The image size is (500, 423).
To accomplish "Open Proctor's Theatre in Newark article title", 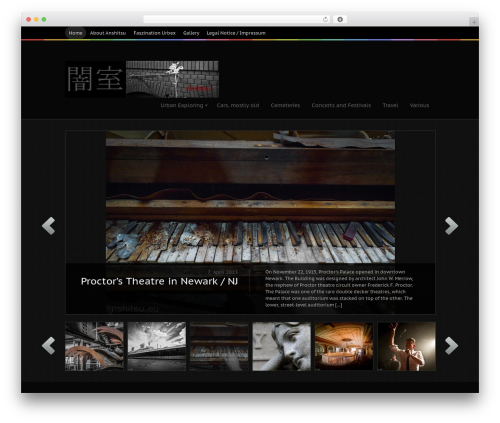I will click(159, 281).
